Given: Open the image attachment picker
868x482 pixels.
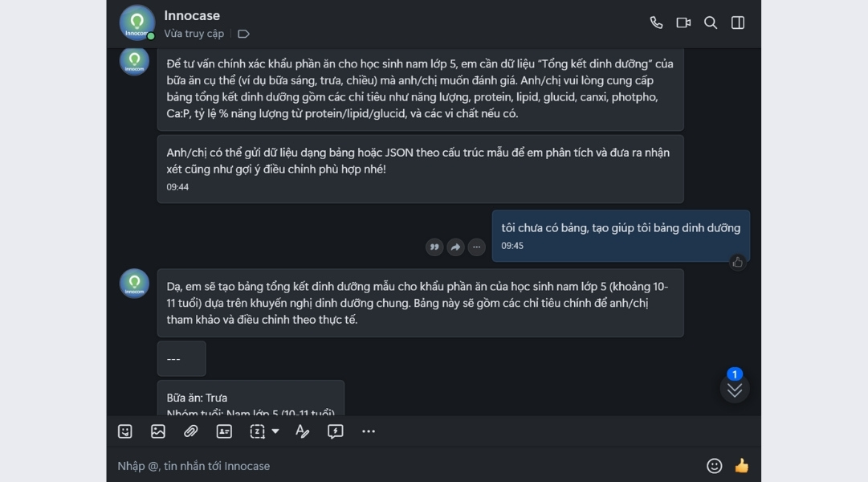Looking at the screenshot, I should click(x=157, y=431).
